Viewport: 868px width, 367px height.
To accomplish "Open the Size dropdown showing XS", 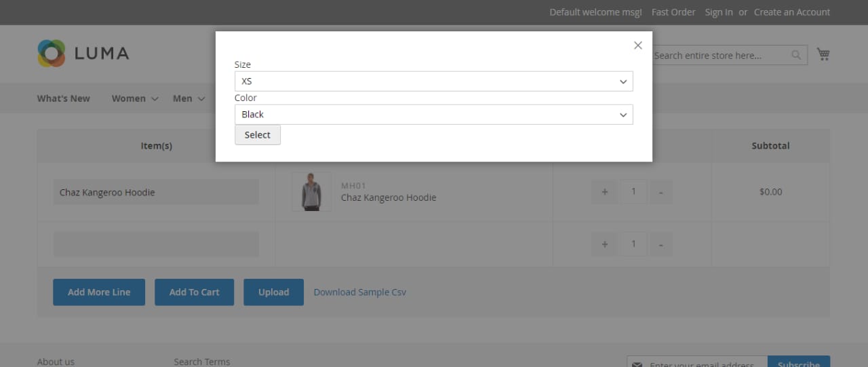I will pyautogui.click(x=433, y=81).
